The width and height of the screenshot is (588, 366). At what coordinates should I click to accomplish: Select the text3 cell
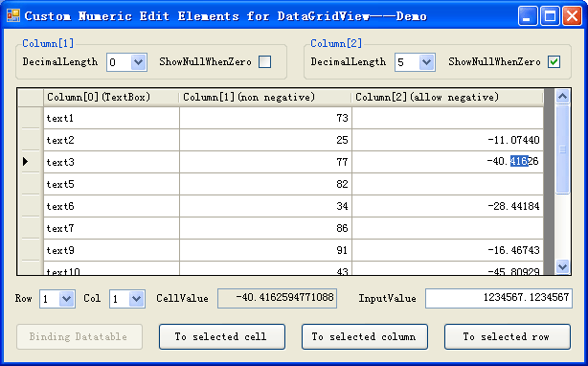pos(111,162)
